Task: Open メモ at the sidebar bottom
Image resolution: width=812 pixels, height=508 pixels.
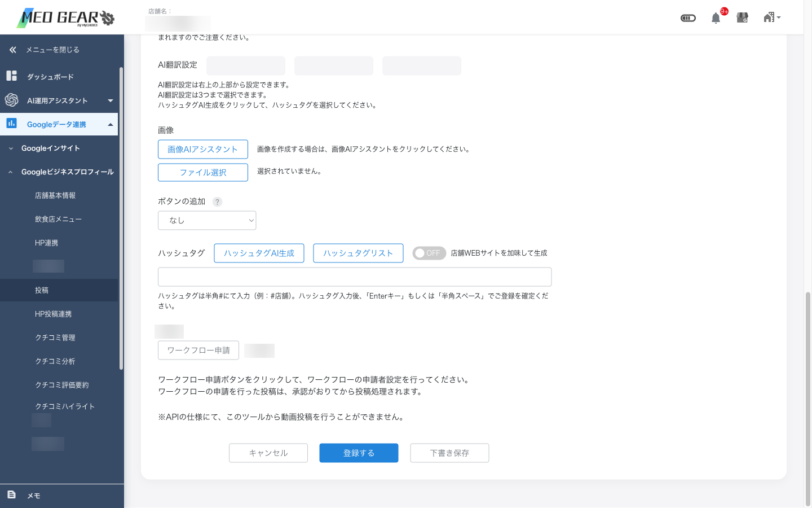Action: 34,496
